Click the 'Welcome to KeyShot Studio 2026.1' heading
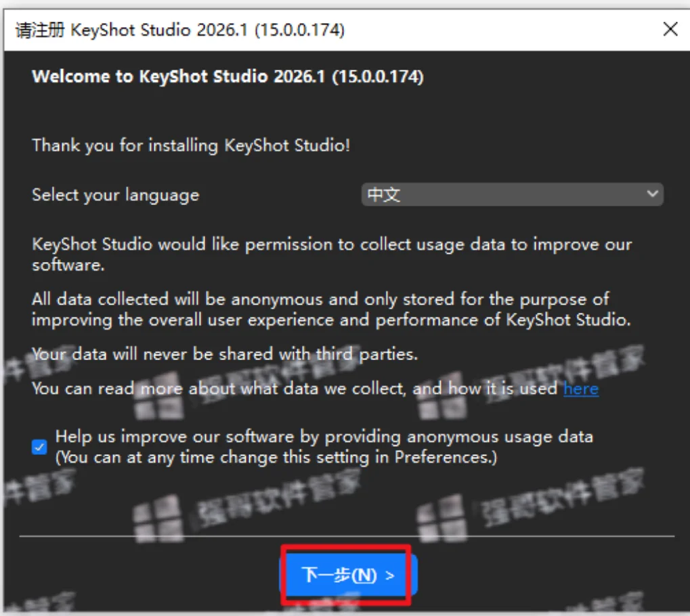Viewport: 690px width, 616px height. (228, 76)
